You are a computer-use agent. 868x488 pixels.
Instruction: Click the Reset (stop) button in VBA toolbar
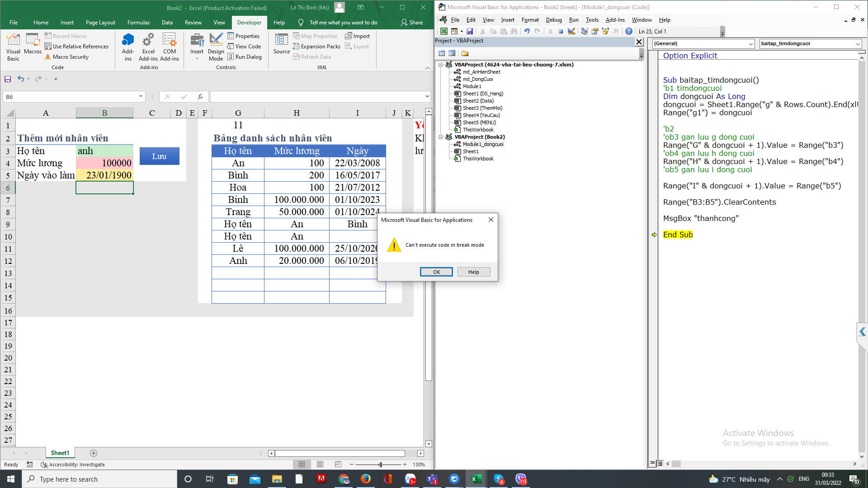[561, 31]
